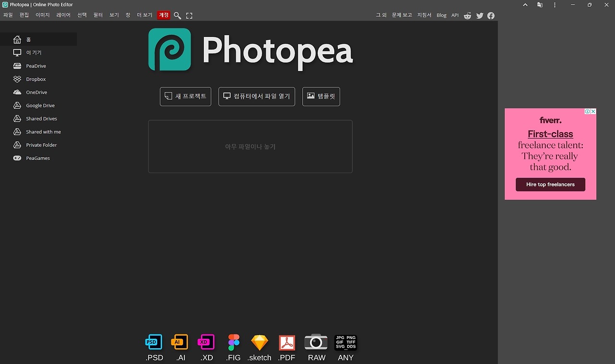The height and width of the screenshot is (364, 615).
Task: Open the 레이어 menu
Action: point(63,15)
